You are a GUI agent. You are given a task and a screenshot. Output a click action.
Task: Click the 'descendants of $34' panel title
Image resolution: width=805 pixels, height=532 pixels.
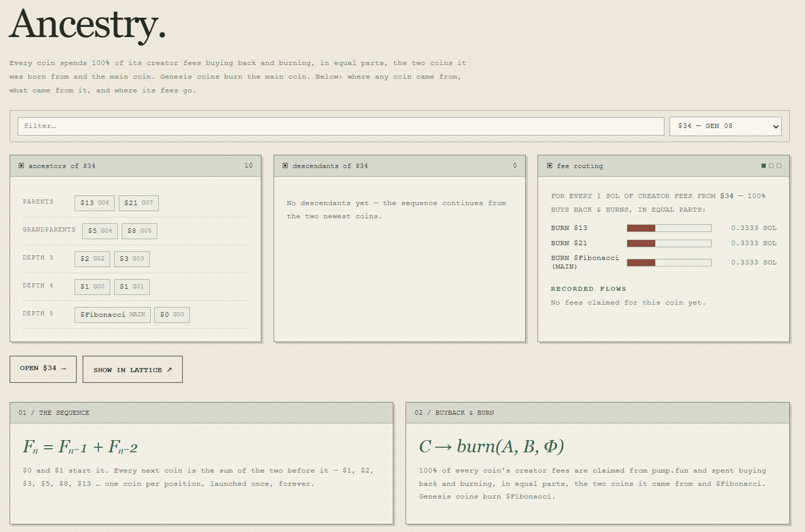(x=330, y=166)
